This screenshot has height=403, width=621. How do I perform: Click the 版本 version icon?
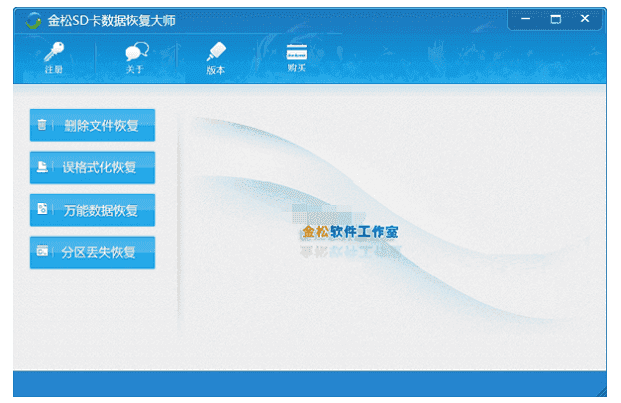click(x=215, y=52)
